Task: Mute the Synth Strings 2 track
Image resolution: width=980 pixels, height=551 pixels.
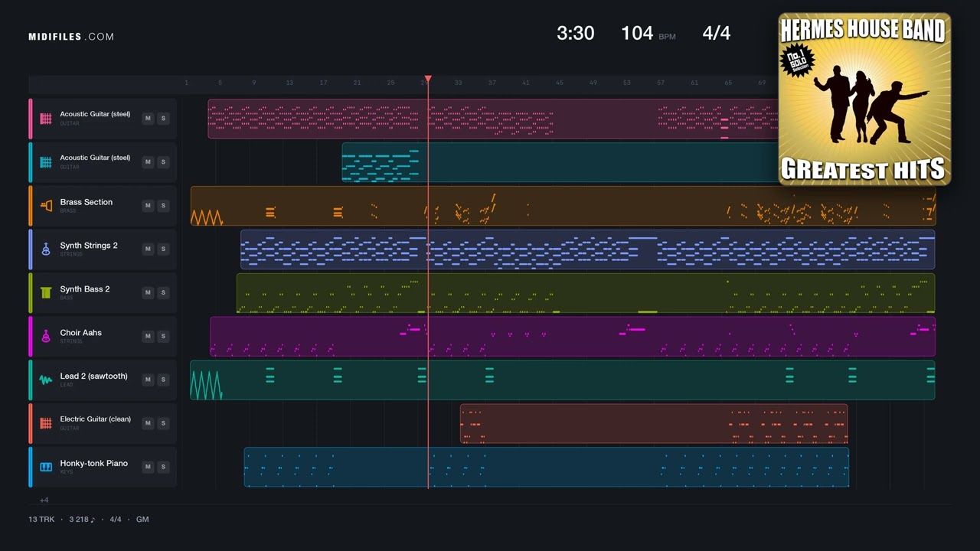Action: (x=149, y=249)
